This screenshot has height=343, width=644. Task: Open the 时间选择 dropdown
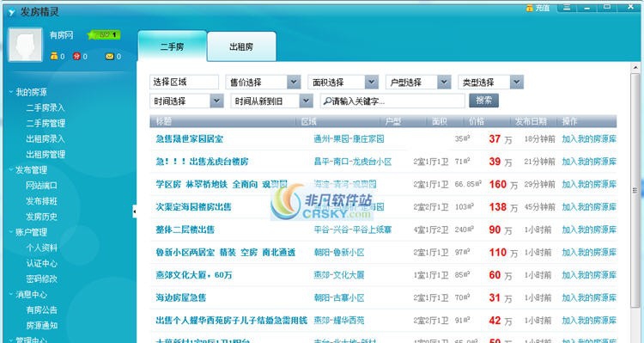(186, 101)
